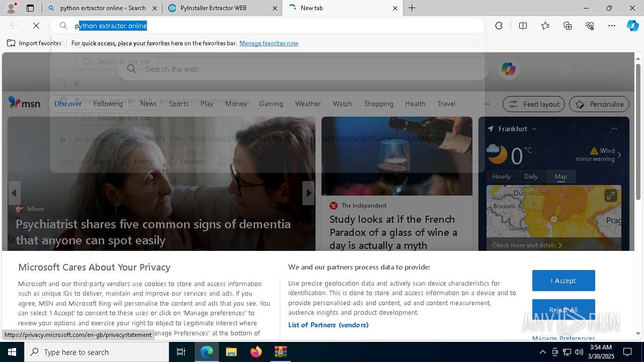Click the MSN logo

click(x=24, y=103)
